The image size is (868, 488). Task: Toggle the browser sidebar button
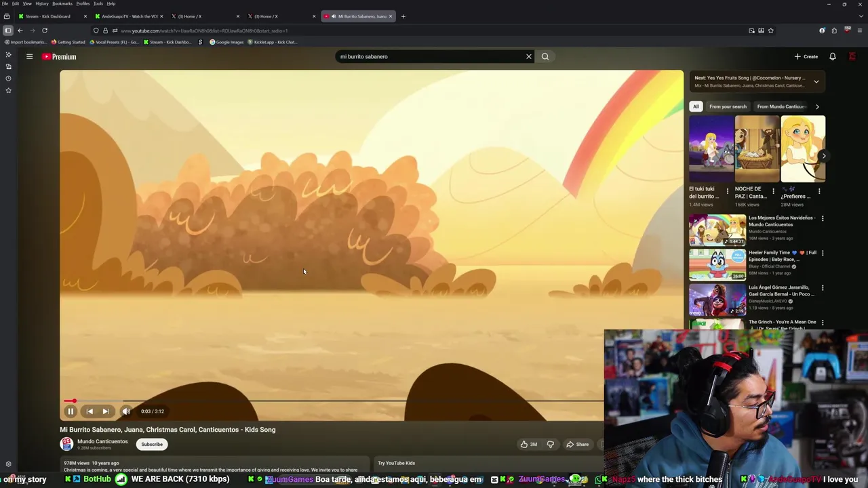click(8, 30)
